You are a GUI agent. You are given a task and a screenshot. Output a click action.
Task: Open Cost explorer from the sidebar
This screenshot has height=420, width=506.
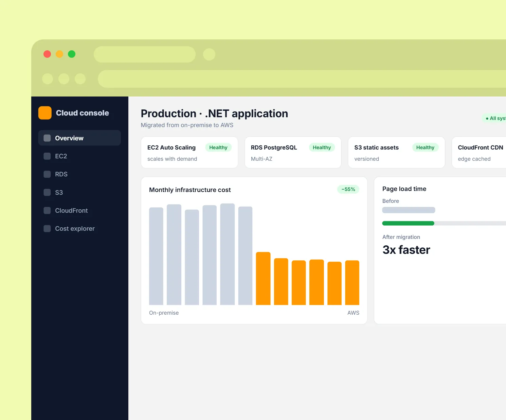point(79,229)
